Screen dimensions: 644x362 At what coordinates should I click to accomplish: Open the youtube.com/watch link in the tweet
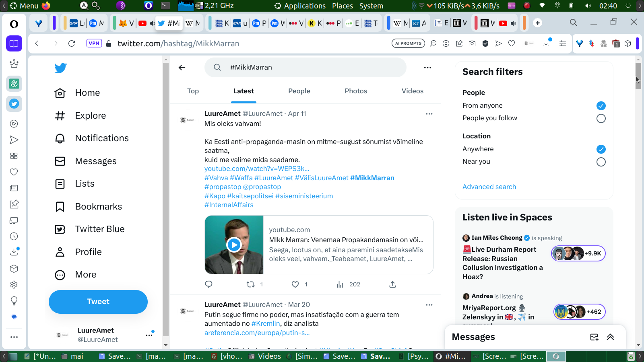[x=257, y=169]
